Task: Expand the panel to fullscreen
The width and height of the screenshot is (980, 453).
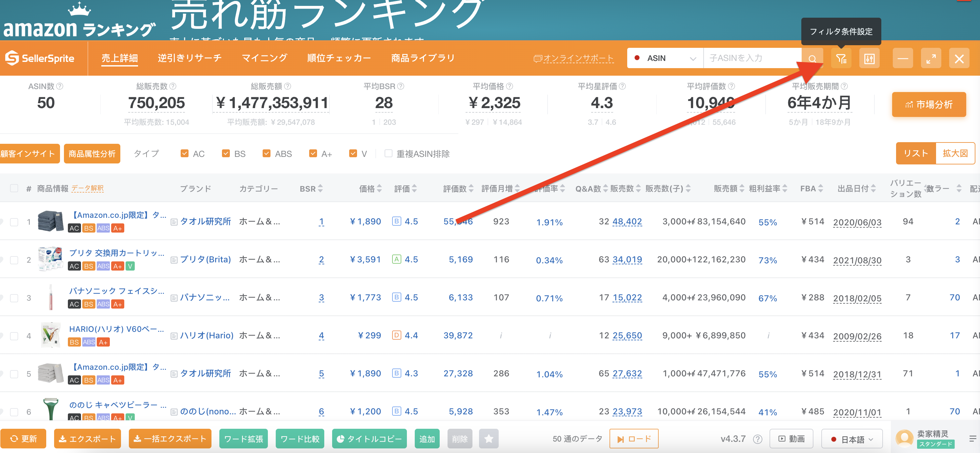Action: (x=931, y=59)
